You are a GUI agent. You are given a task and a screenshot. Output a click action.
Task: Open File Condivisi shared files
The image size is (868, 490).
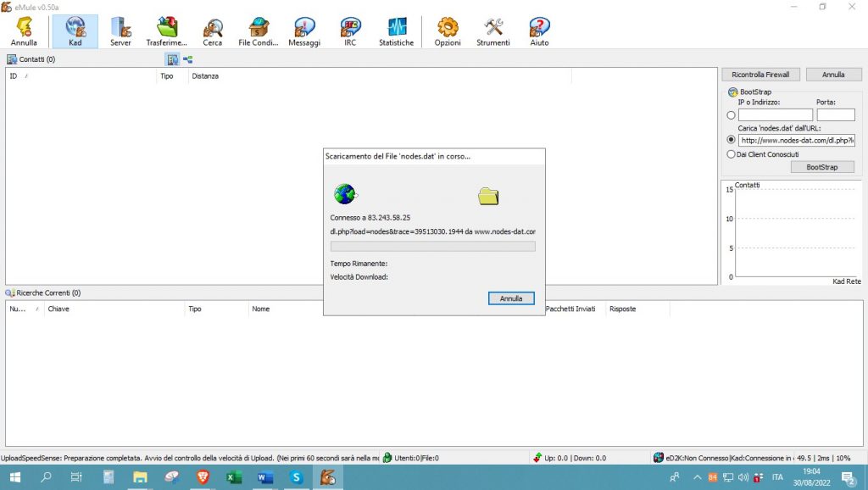pos(258,31)
